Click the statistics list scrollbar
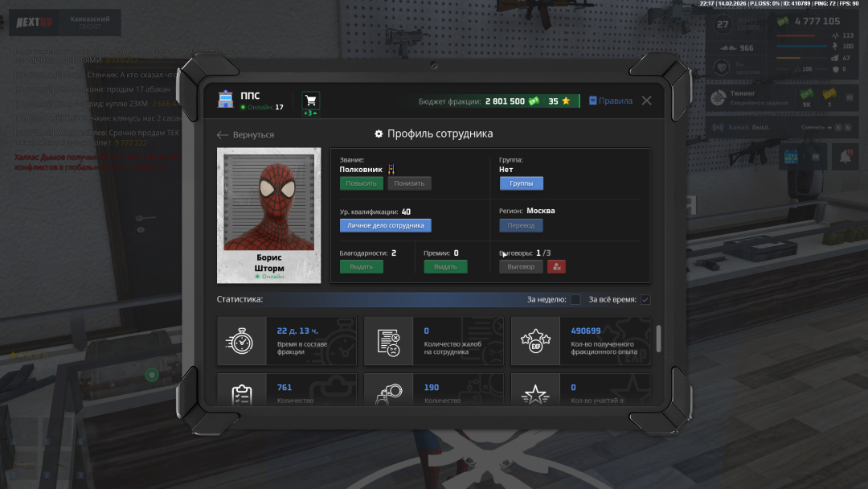Viewport: 868px width, 489px height. point(659,338)
